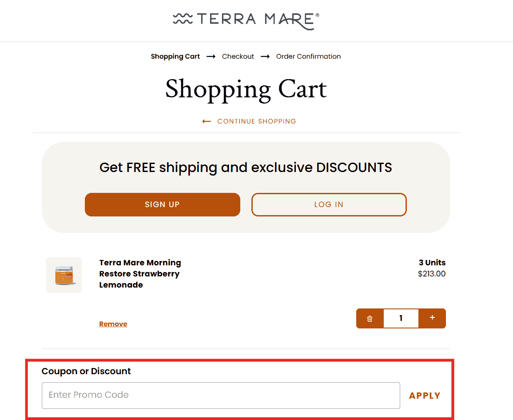Increase quantity with the plus icon
This screenshot has height=420, width=513.
coord(432,318)
